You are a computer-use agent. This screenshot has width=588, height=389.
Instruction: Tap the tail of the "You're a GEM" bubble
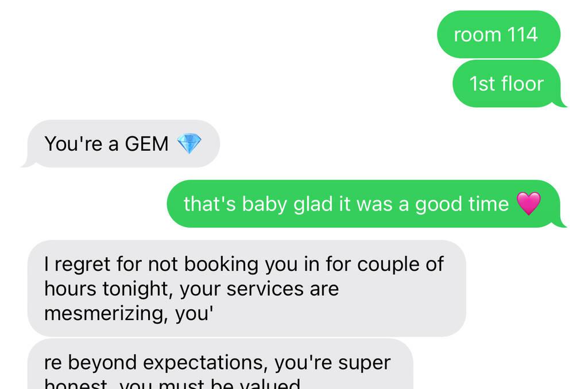(28, 162)
